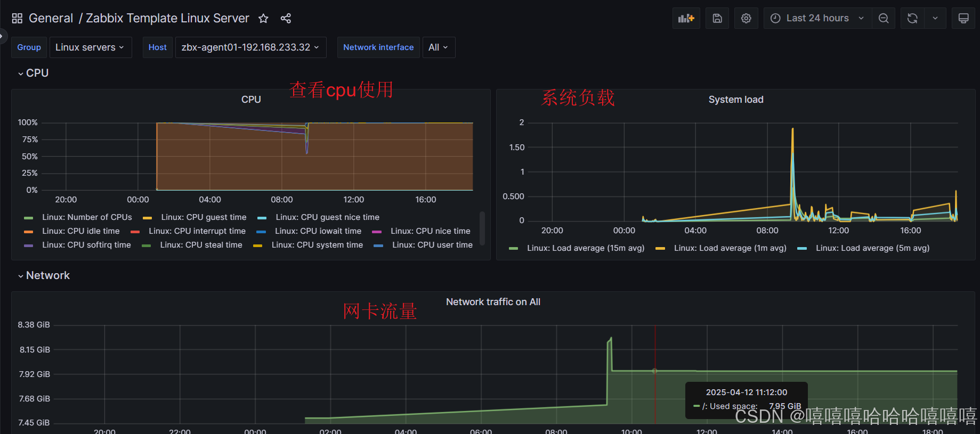Collapse the Network row
The image size is (980, 434).
44,275
